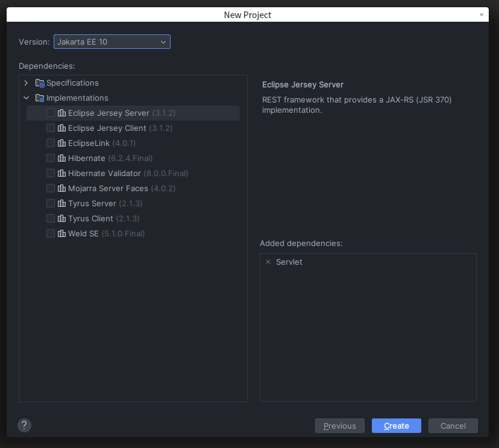Click the library icon beside Weld SE
The image size is (499, 448).
point(61,233)
